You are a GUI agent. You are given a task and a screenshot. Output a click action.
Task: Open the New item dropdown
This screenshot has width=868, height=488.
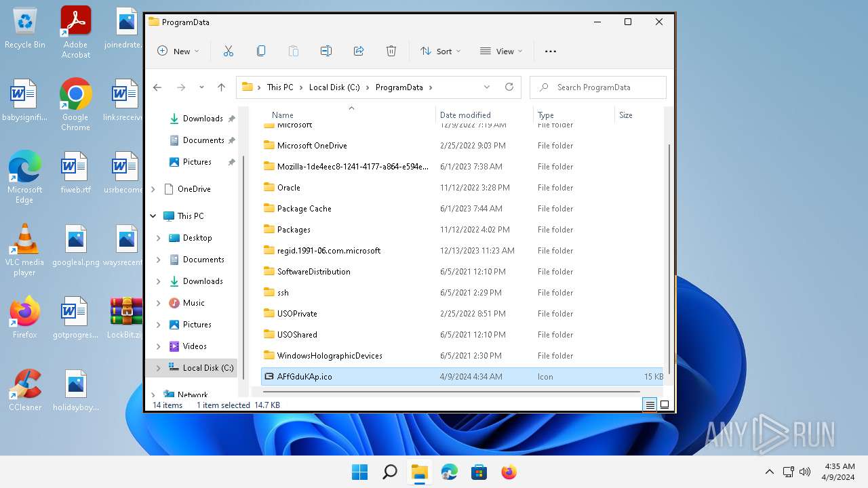(178, 51)
